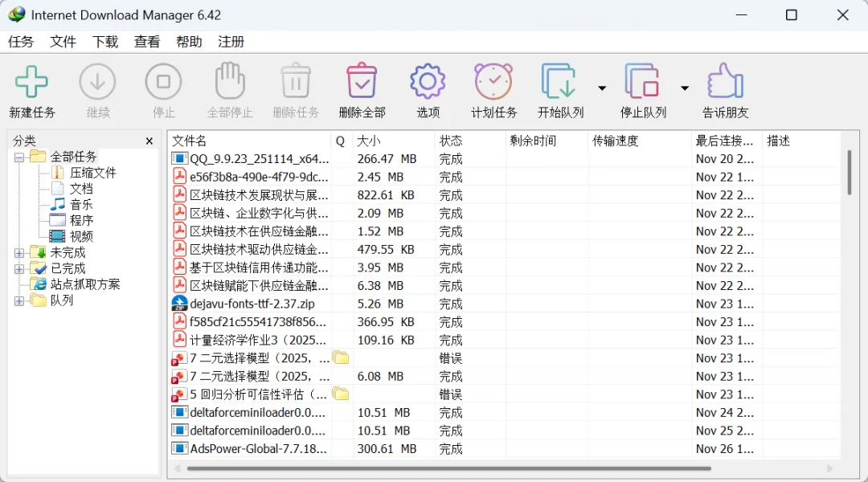Open the 帮助 menu

click(x=190, y=42)
